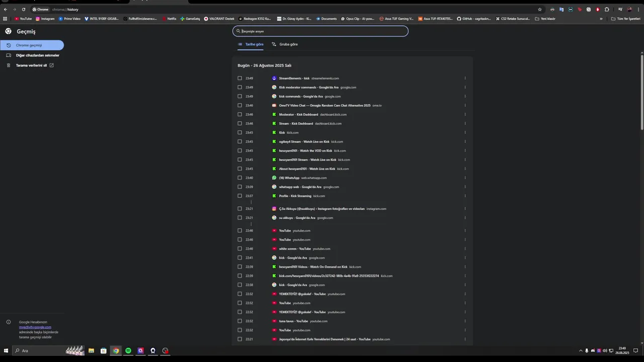The image size is (644, 362).
Task: Tick the OmeTV Video Chat entry checkbox
Action: tap(239, 106)
